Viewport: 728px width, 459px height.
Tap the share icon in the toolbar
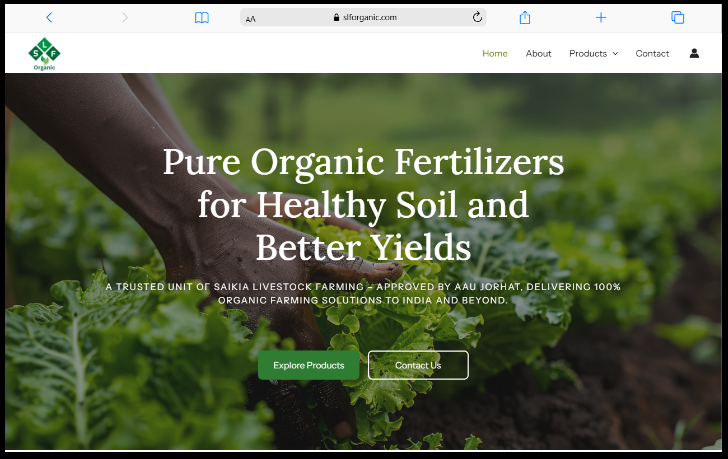click(525, 17)
